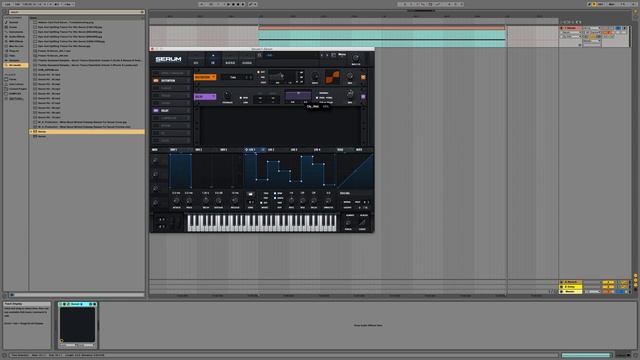The image size is (640, 360).
Task: Select Plug-ins category in browser
Action: click(x=13, y=51)
